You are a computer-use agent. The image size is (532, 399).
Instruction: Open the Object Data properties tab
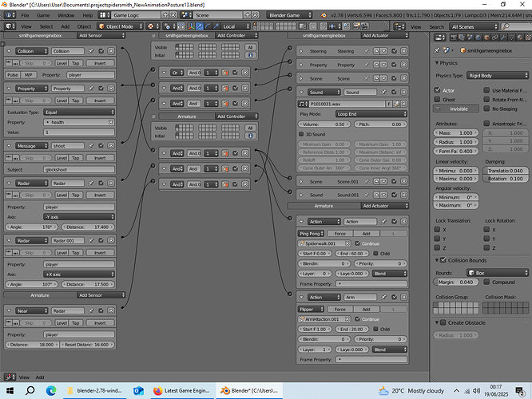coord(512,38)
